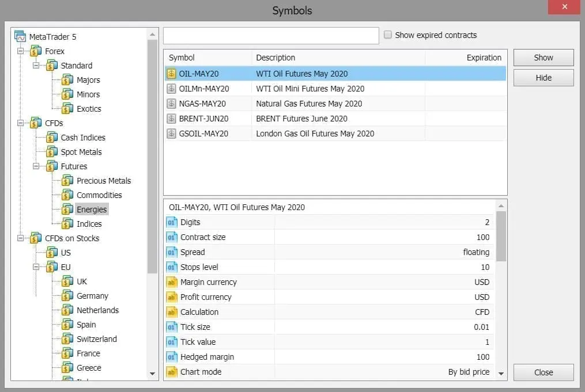Click the Precious Metals folder icon
Screen dimensions: 585x392
67,181
